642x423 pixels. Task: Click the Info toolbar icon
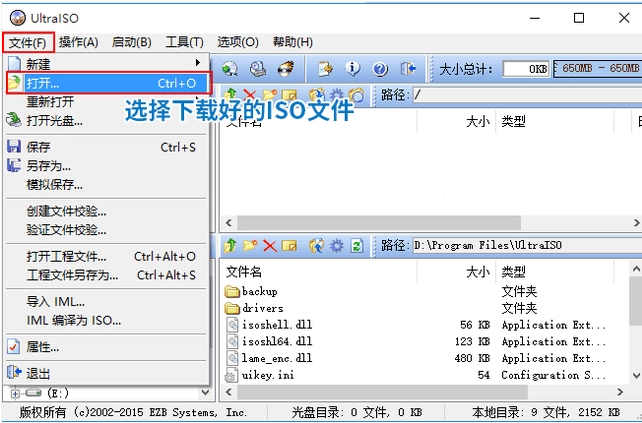click(x=352, y=69)
